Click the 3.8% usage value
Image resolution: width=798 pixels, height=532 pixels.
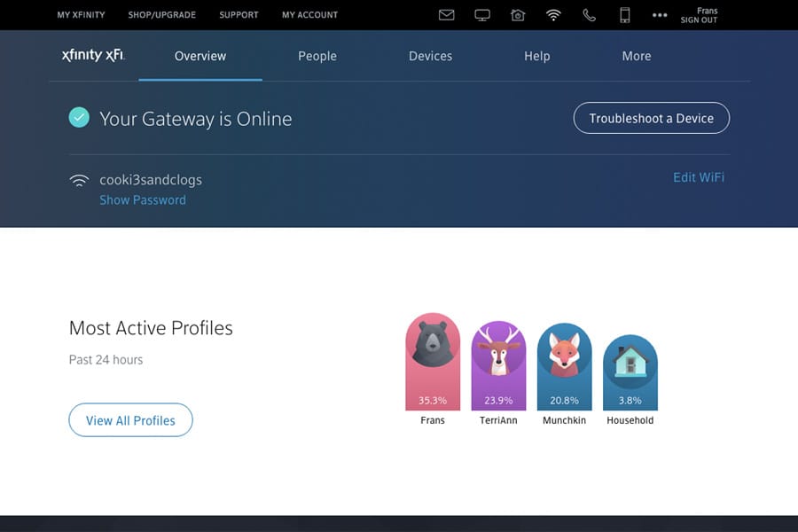pyautogui.click(x=630, y=401)
